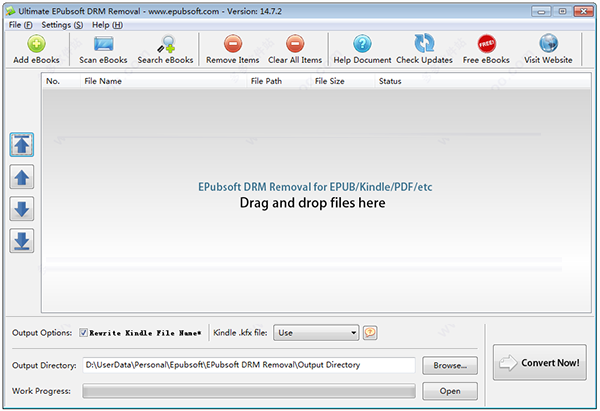The width and height of the screenshot is (600, 411).
Task: Minimize the EPubsoft DRM Removal window
Action: (541, 11)
